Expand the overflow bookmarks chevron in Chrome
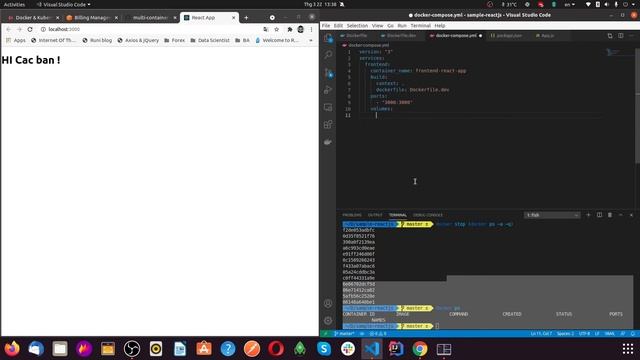Image resolution: width=640 pixels, height=360 pixels. pyautogui.click(x=311, y=40)
